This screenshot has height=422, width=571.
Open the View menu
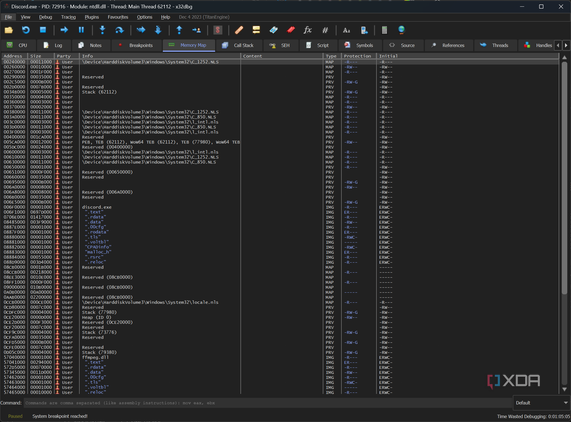coord(25,17)
